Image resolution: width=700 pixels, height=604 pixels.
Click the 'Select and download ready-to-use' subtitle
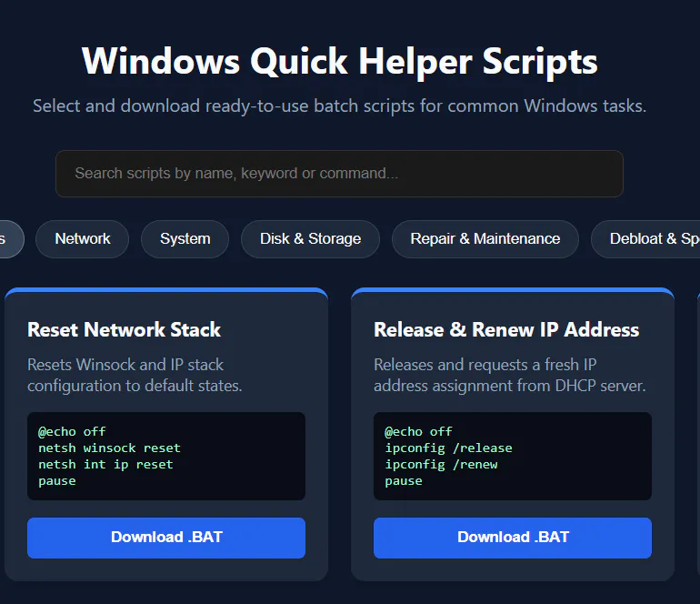(339, 106)
